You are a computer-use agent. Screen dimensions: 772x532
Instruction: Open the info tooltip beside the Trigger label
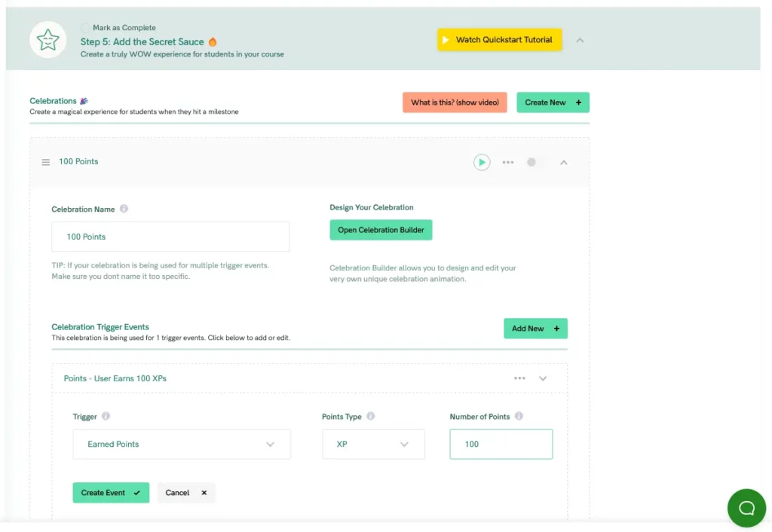(106, 416)
